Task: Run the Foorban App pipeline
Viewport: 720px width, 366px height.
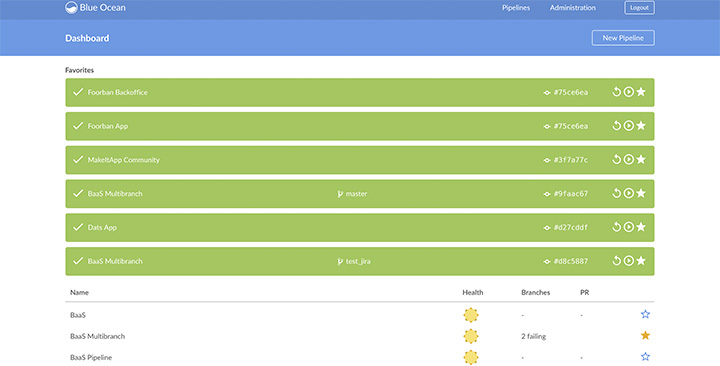Action: point(629,126)
